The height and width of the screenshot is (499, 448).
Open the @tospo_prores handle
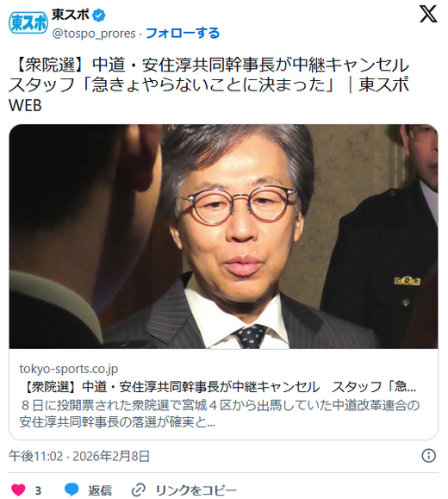[x=94, y=34]
